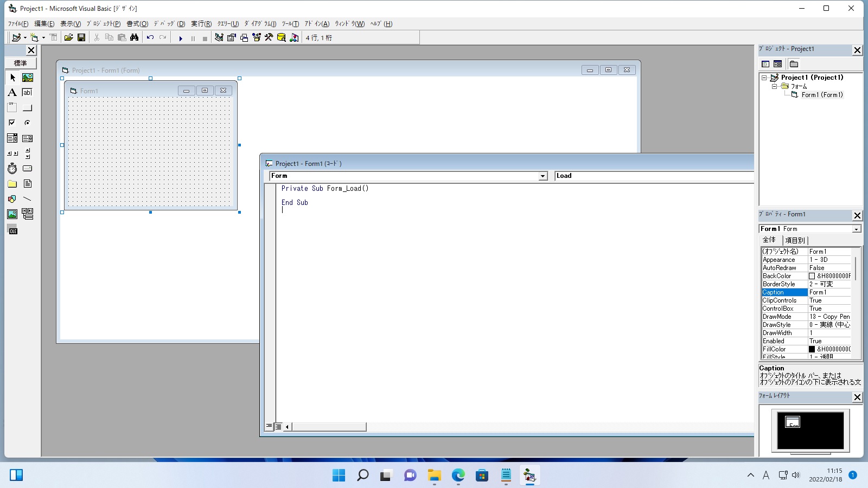The width and height of the screenshot is (868, 488).
Task: Select the FileListBox tool in the toolbox
Action: [x=28, y=184]
